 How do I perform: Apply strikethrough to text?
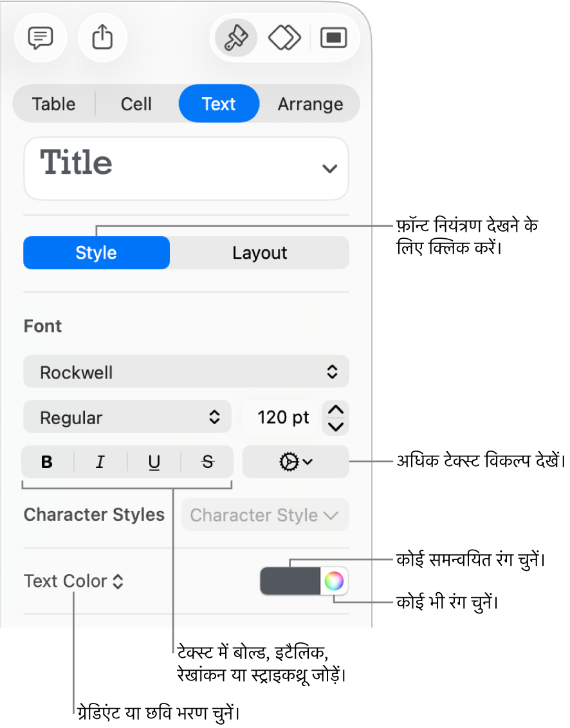click(207, 462)
